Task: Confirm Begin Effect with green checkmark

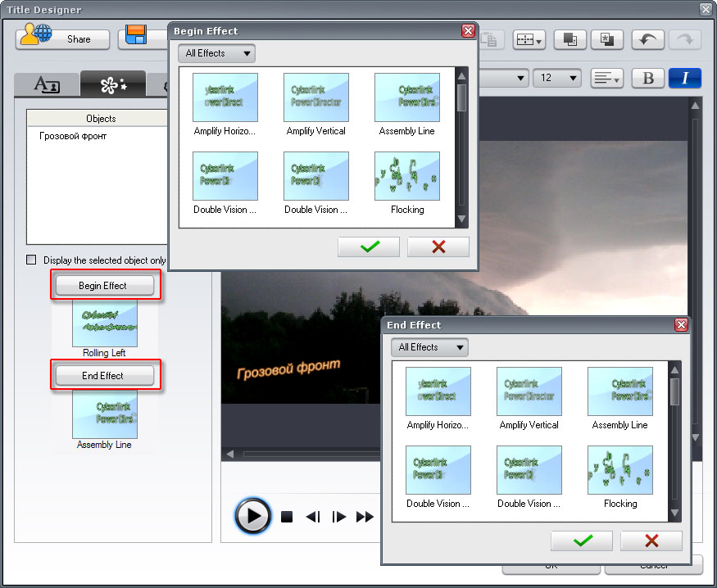Action: pyautogui.click(x=369, y=247)
